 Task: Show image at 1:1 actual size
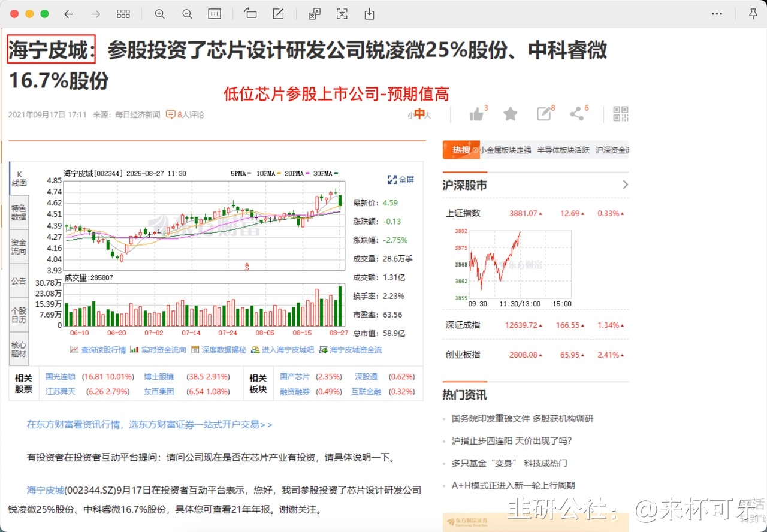pos(215,14)
